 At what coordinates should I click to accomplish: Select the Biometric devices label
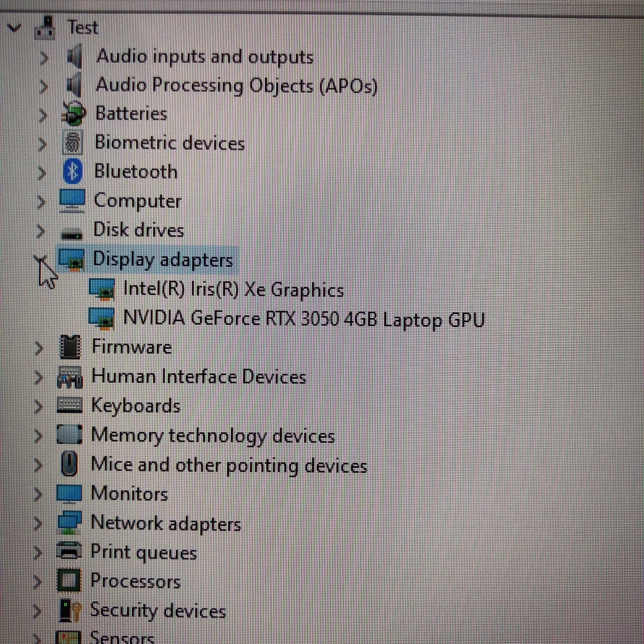(170, 143)
